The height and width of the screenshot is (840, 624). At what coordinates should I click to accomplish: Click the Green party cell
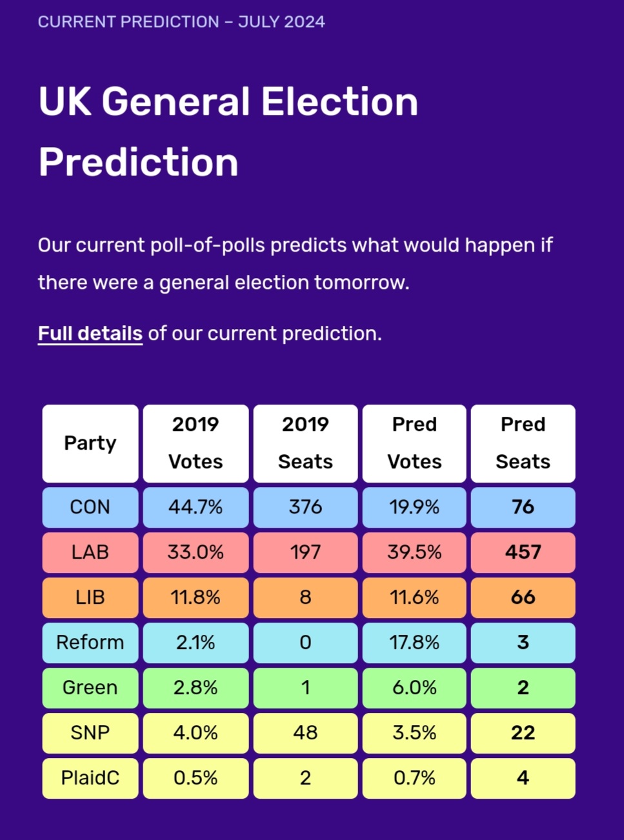tap(90, 688)
